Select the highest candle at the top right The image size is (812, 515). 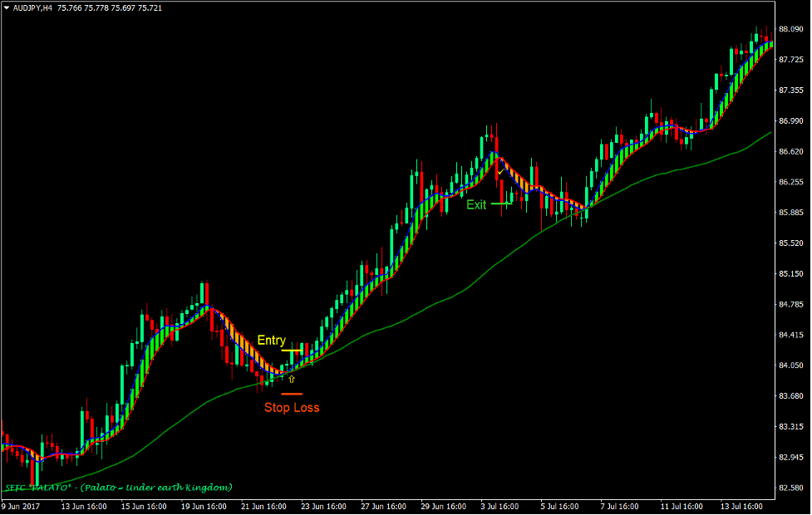766,37
